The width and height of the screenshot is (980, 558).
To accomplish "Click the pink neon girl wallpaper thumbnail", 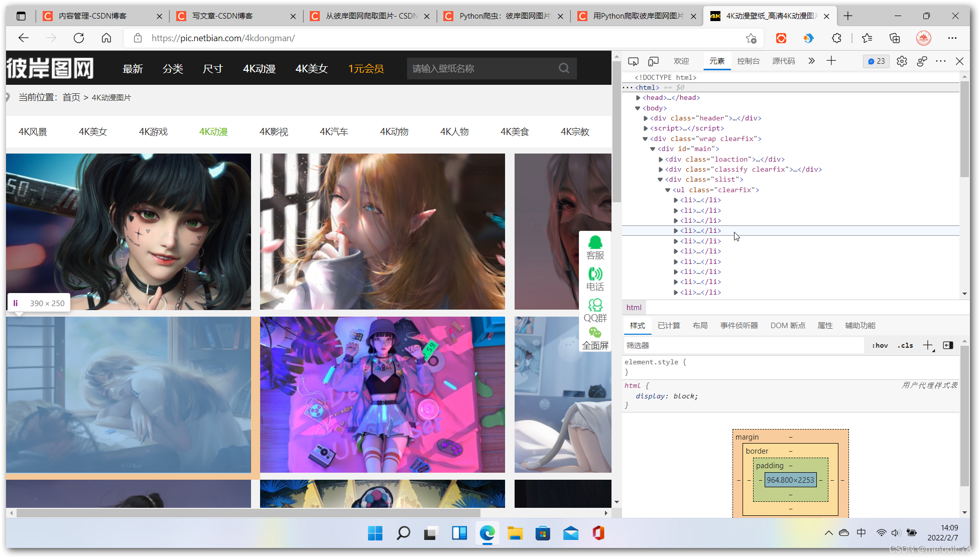I will [382, 394].
